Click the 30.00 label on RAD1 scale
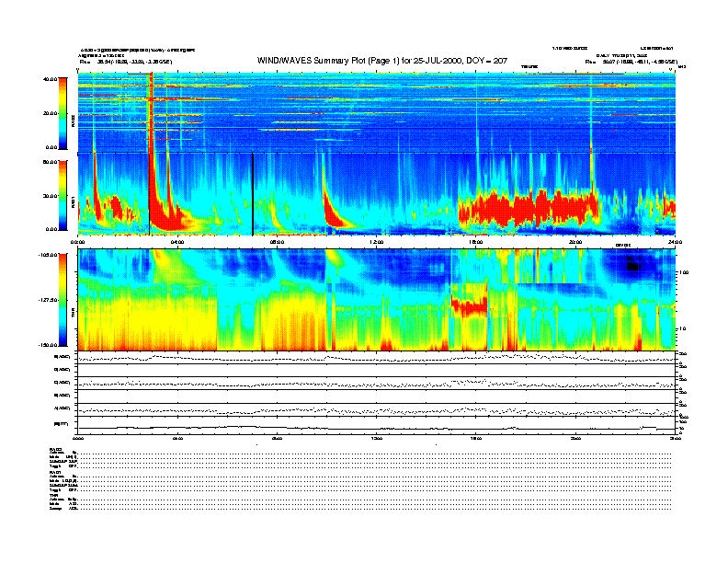 pyautogui.click(x=51, y=196)
